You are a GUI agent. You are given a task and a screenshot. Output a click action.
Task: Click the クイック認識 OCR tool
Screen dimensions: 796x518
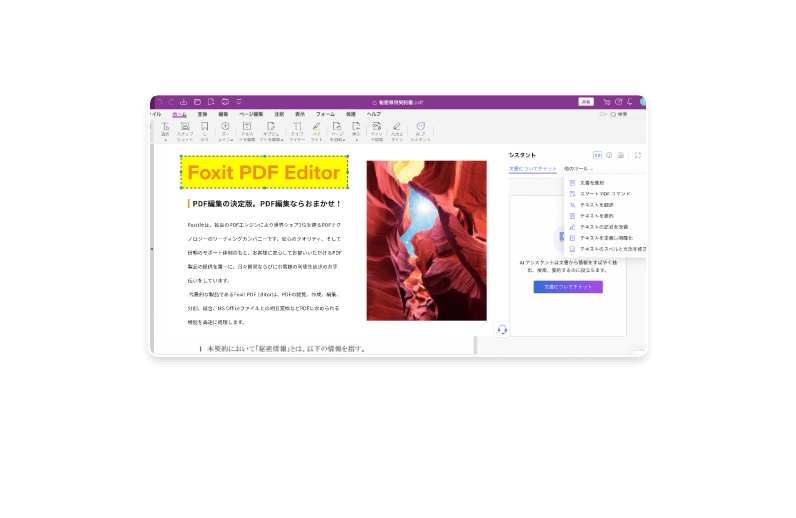[x=377, y=132]
